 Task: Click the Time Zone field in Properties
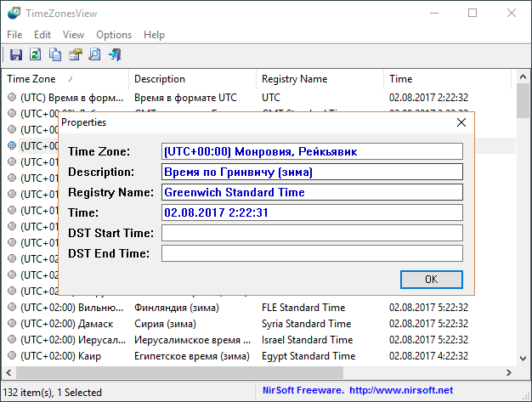pos(312,151)
